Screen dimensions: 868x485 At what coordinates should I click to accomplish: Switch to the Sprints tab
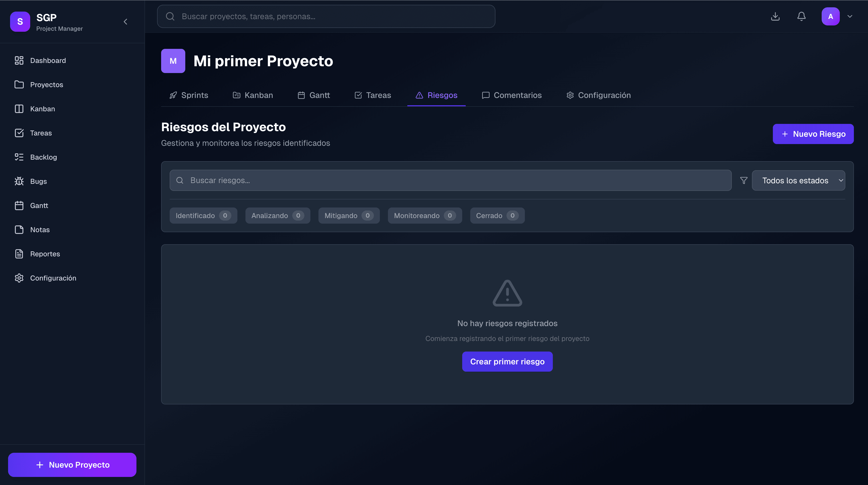tap(189, 95)
